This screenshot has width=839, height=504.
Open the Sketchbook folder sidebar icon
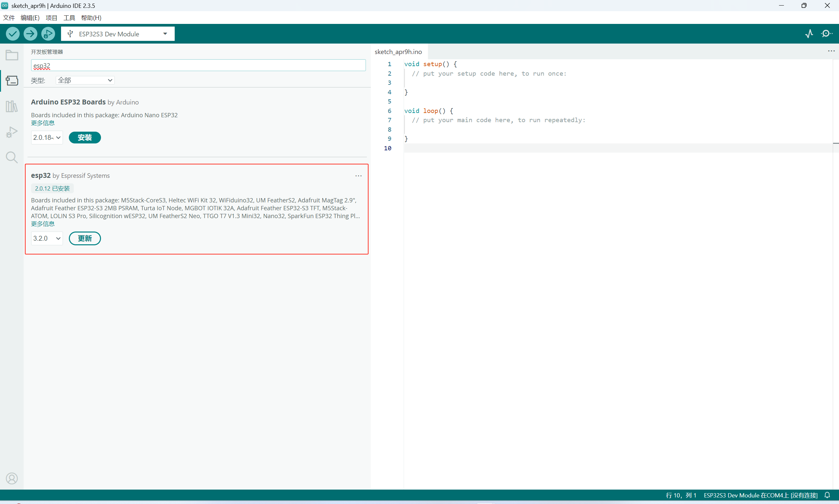pyautogui.click(x=12, y=55)
